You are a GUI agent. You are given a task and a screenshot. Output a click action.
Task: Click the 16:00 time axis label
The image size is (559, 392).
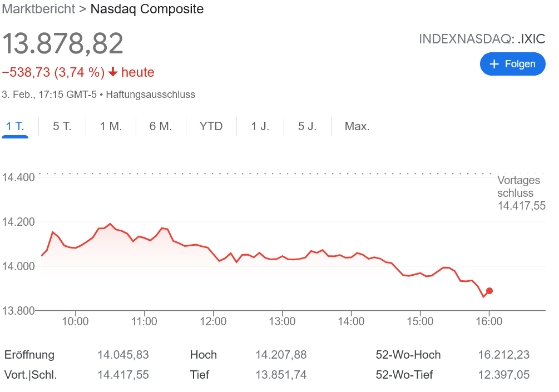click(489, 321)
